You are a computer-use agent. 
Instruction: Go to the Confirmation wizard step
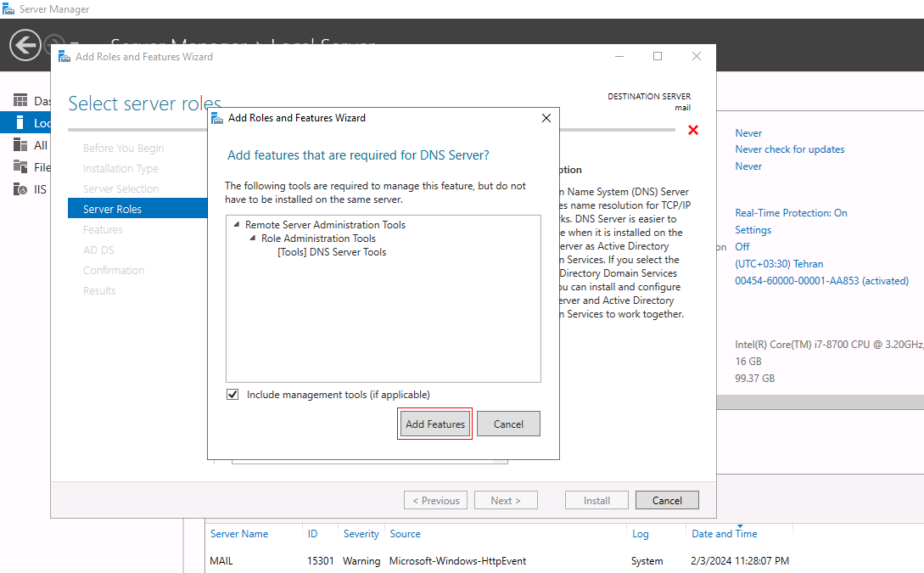click(114, 271)
